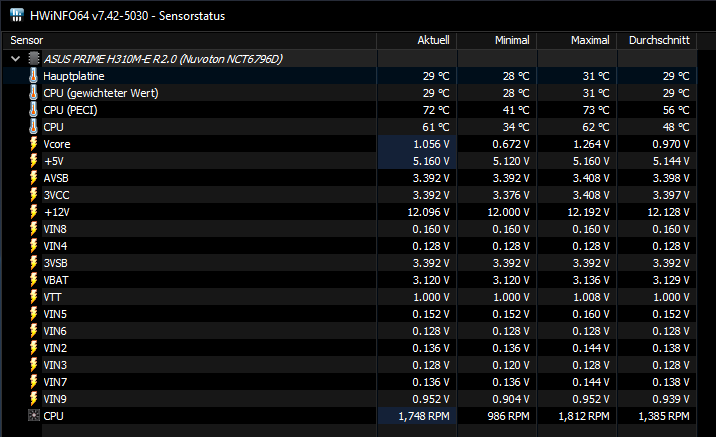The width and height of the screenshot is (716, 437).
Task: Click the 1.056 V current Vcore value
Action: click(x=431, y=144)
